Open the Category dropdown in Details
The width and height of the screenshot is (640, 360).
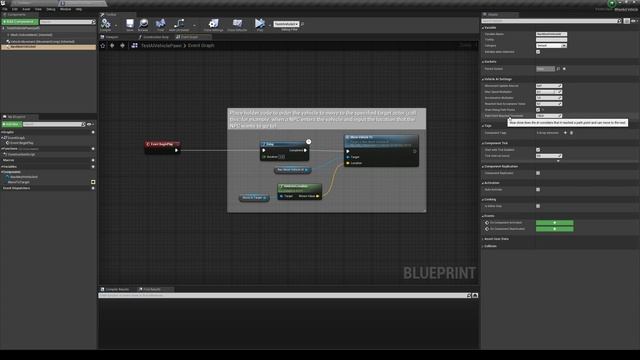point(551,46)
